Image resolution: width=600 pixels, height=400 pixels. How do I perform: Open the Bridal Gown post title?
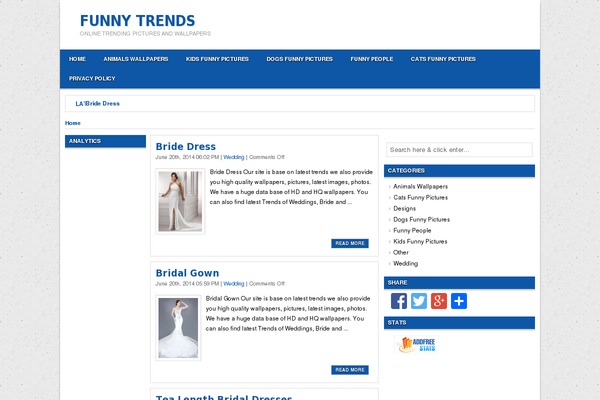coord(187,273)
